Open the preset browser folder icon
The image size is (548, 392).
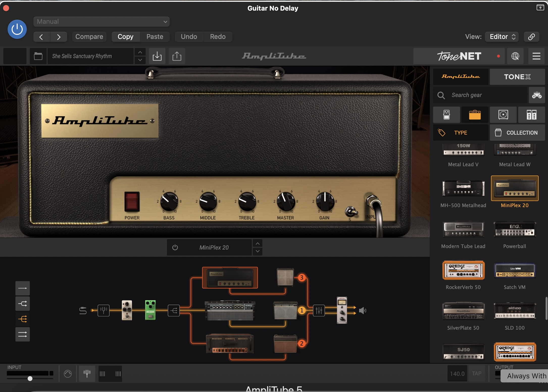(x=38, y=56)
